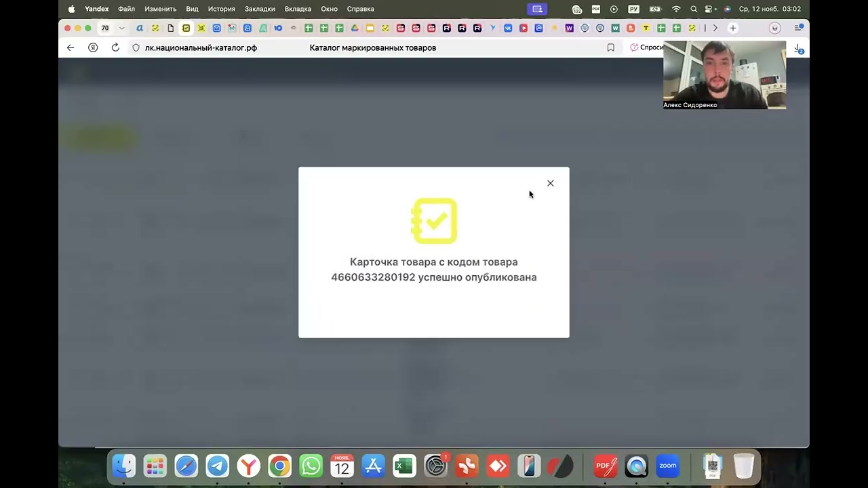Viewport: 868px width, 488px height.
Task: Open the battery status icon
Action: (x=655, y=9)
